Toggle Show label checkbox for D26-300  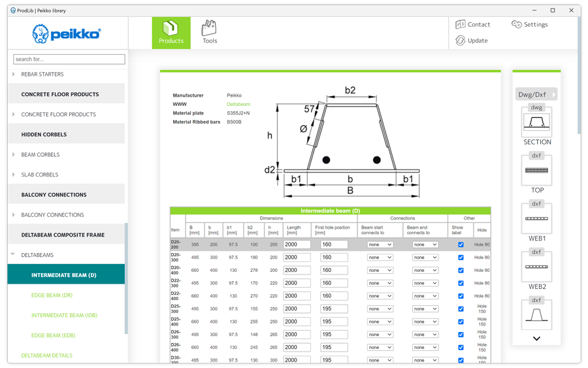tap(461, 335)
